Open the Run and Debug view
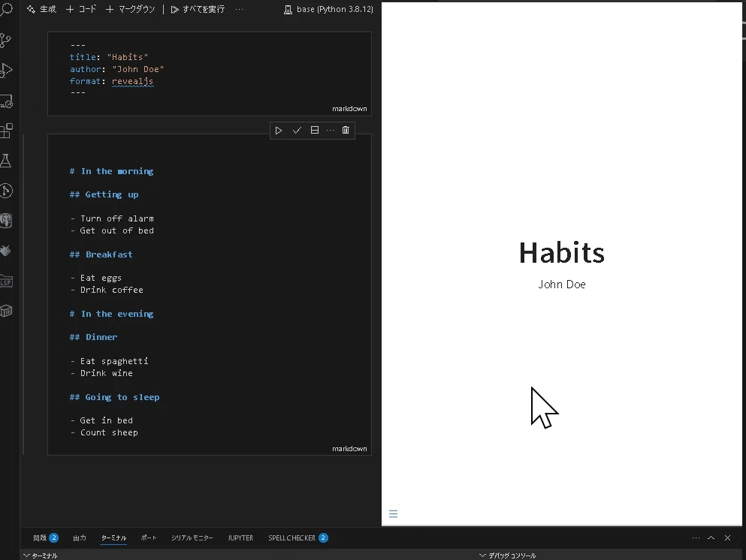 tap(6, 71)
